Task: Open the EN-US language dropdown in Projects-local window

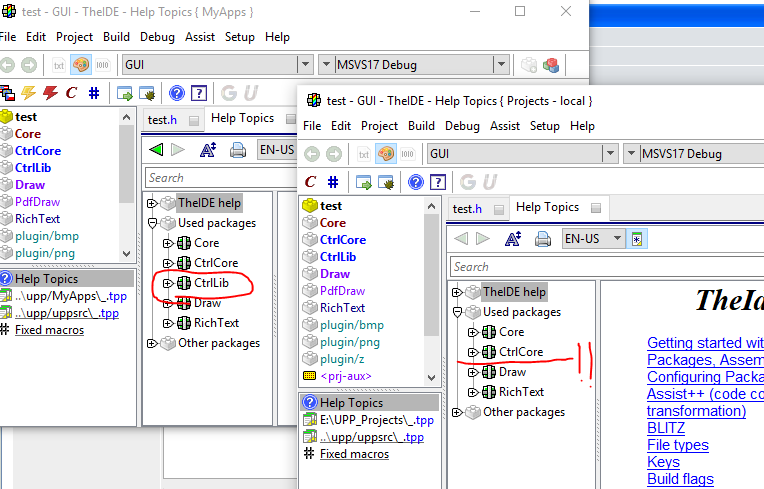Action: (617, 239)
